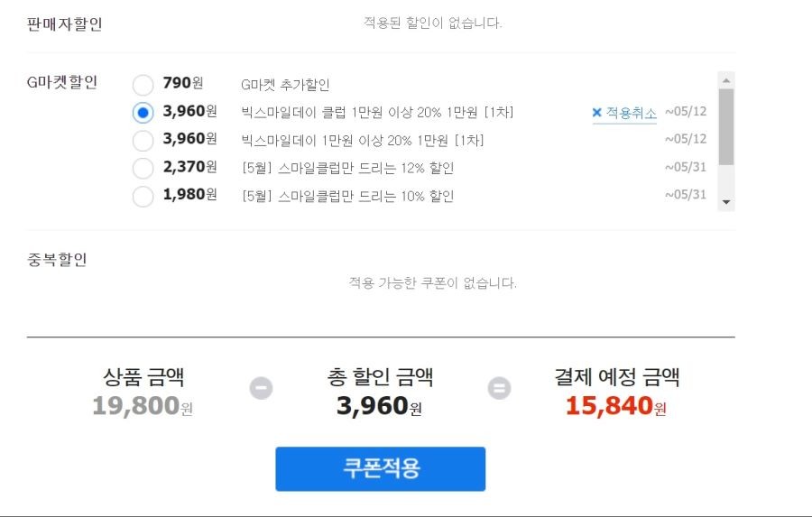Select the 790원 G마켓 추가할인 radio button
812x517 pixels.
(x=143, y=85)
